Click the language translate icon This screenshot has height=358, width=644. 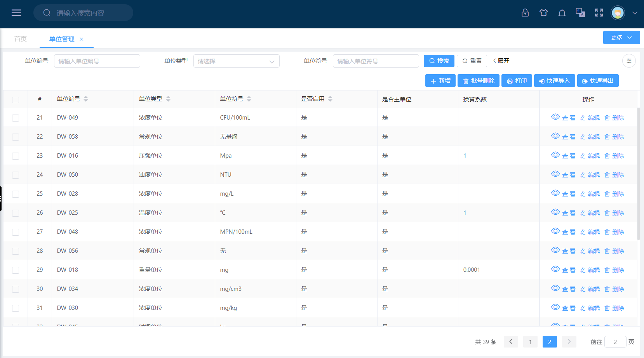click(580, 13)
